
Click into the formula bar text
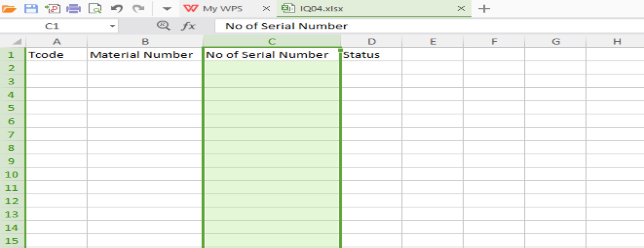point(286,26)
